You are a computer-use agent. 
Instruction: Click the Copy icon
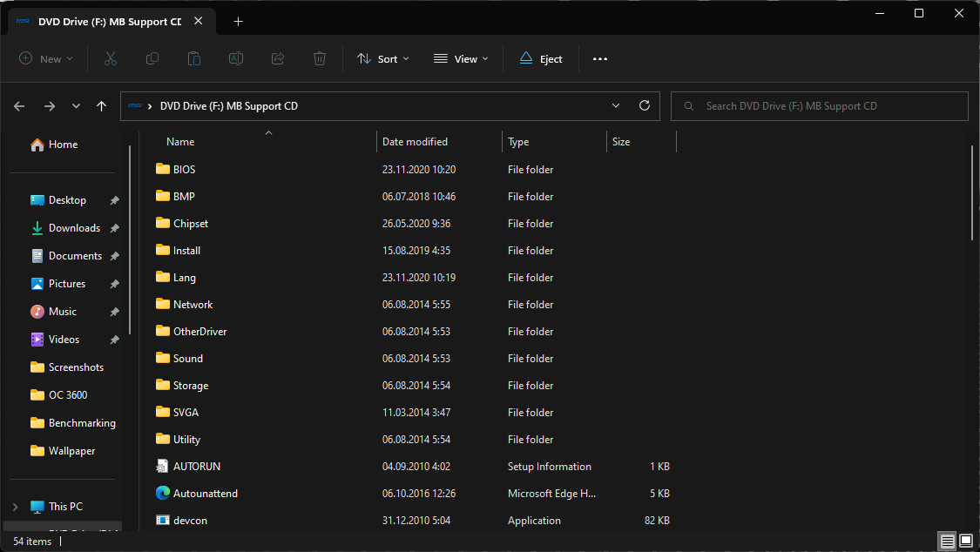152,58
